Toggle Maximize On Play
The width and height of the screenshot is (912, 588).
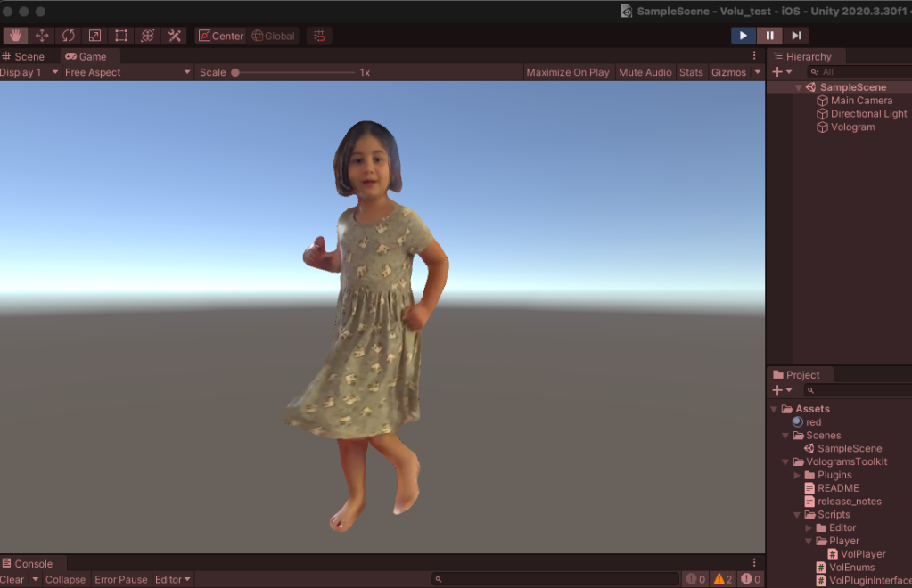point(568,72)
